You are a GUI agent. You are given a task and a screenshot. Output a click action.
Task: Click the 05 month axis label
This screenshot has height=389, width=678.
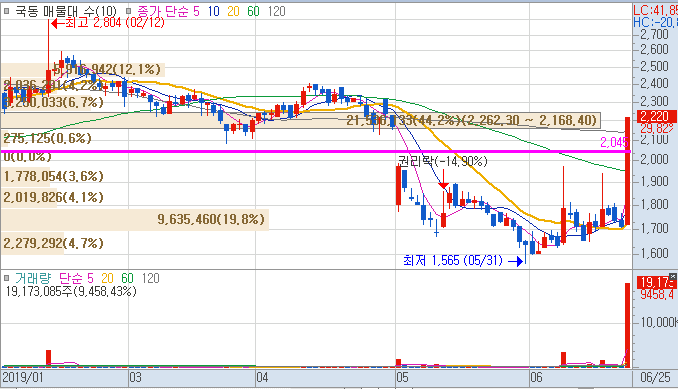pos(402,377)
